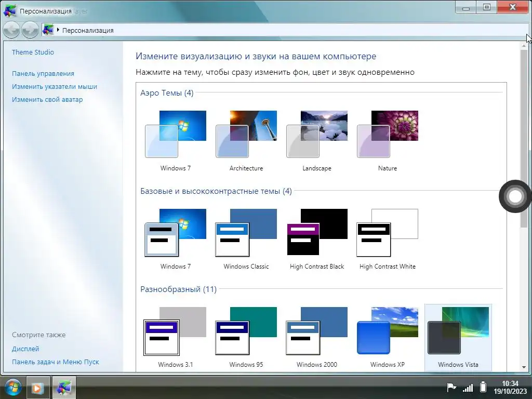The height and width of the screenshot is (399, 532).
Task: Select the Aero Windows 7 theme
Action: 176,140
